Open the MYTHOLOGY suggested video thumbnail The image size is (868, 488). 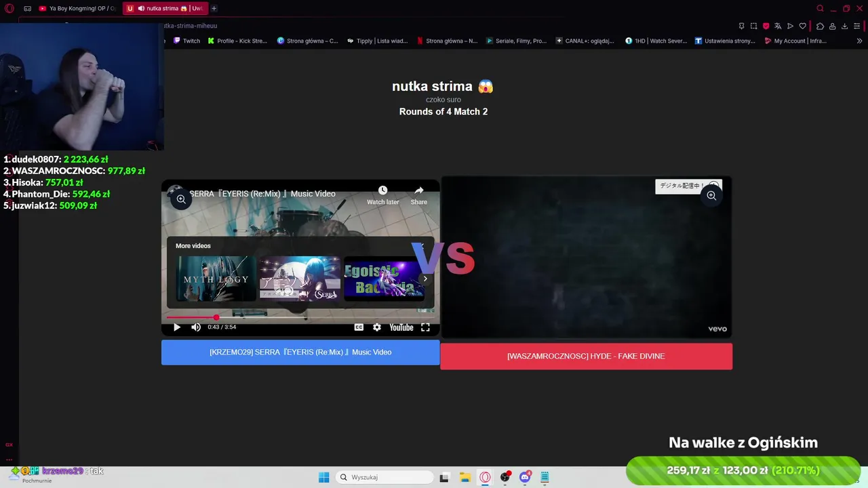pyautogui.click(x=216, y=279)
